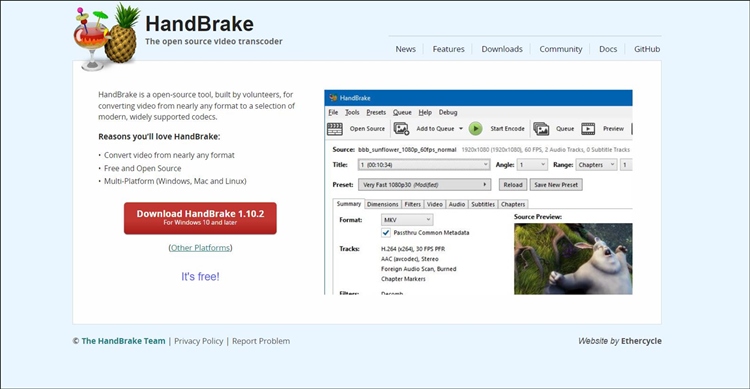
Task: Switch to the Subtitles tab
Action: click(x=483, y=204)
